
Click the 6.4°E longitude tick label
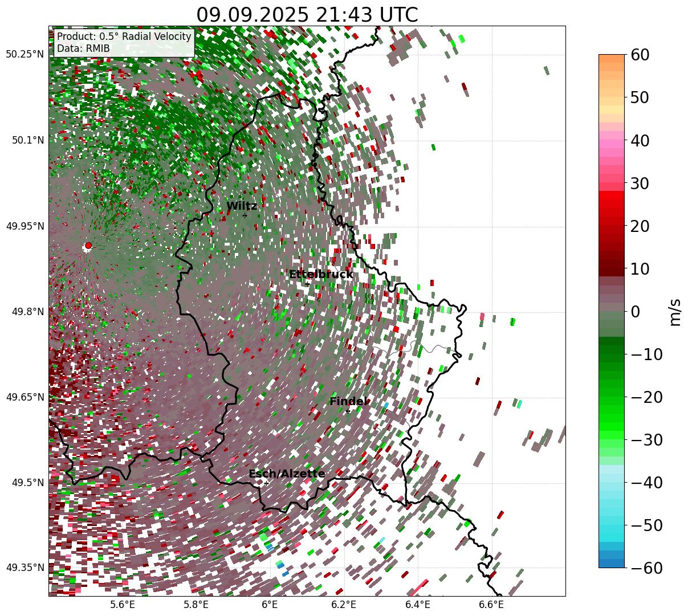coord(418,605)
